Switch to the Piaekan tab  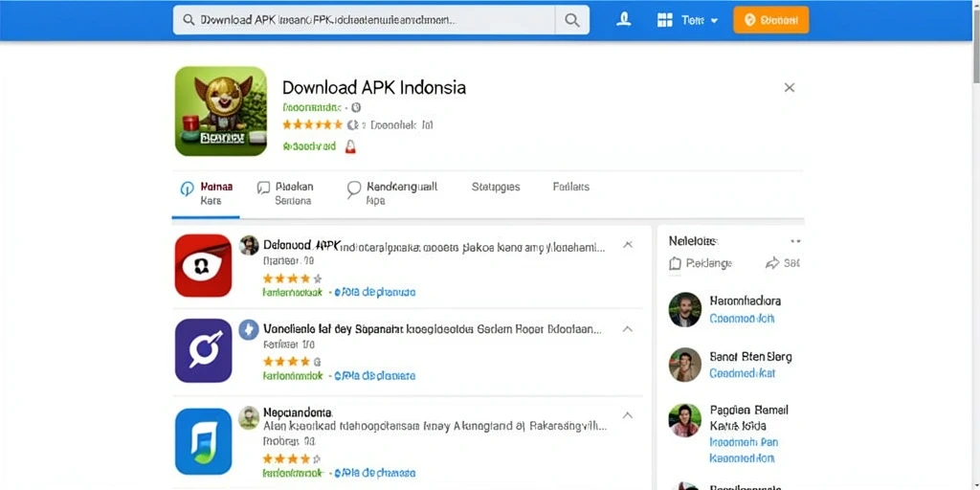(285, 193)
